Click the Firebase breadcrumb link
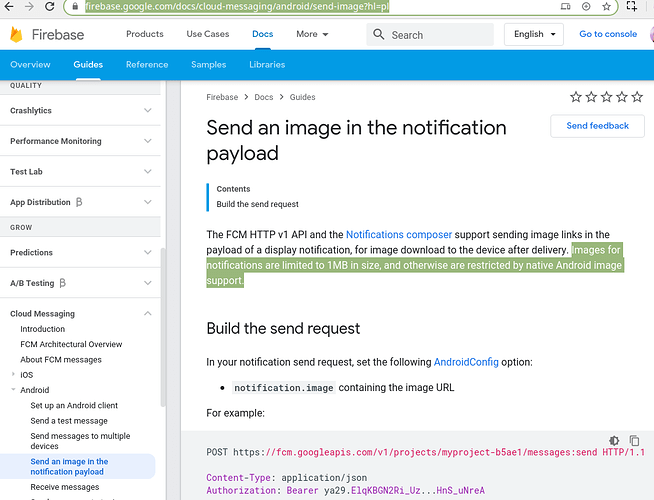Screen dimensions: 654x500 [222, 97]
